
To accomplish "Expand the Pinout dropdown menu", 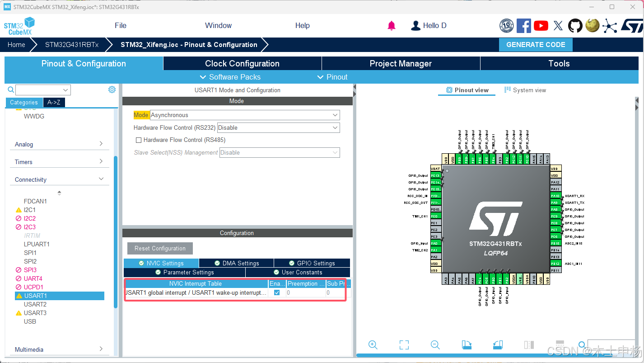I will pos(332,77).
